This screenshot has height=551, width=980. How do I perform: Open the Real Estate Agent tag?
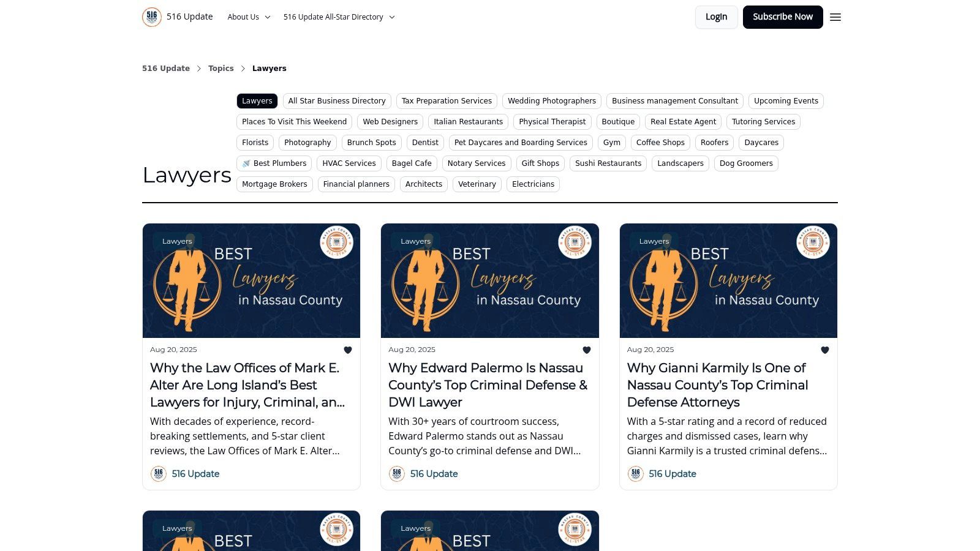(x=684, y=122)
